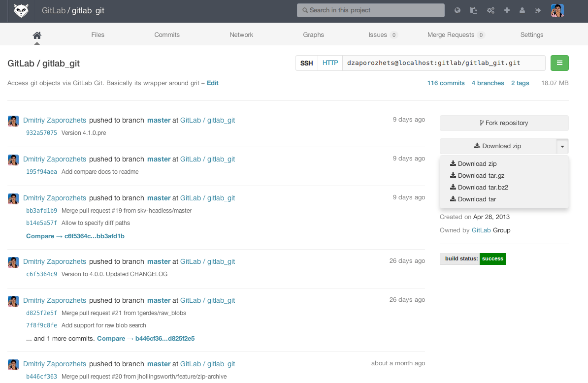The height and width of the screenshot is (383, 588).
Task: Open the green hamburger menu button
Action: [559, 63]
